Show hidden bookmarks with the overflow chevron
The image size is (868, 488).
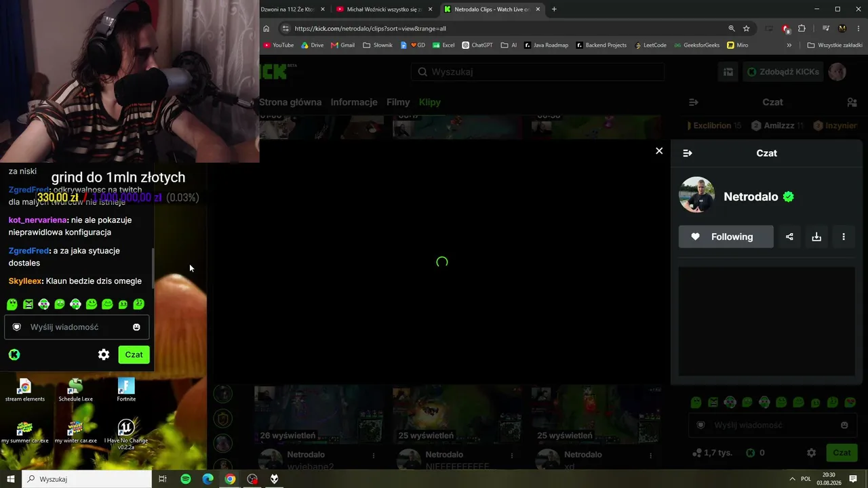pos(789,45)
